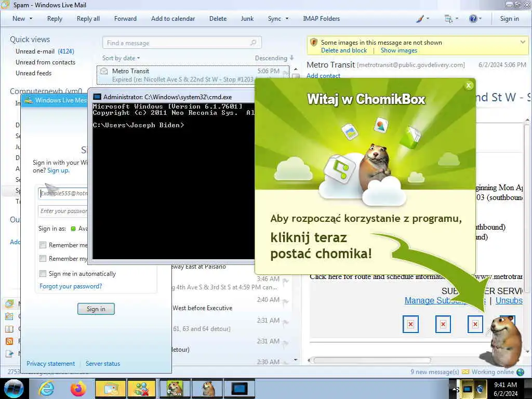Click Add to calendar in the toolbar
532x399 pixels.
point(173,19)
